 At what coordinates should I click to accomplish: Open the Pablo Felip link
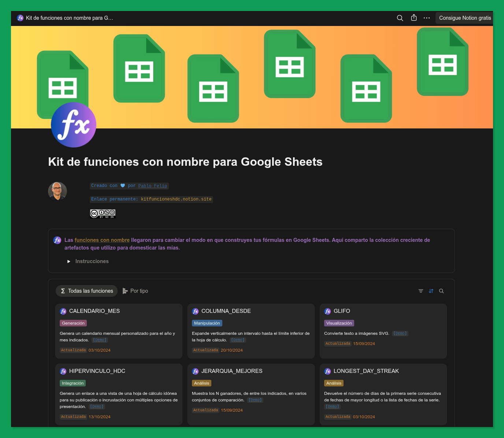click(152, 186)
